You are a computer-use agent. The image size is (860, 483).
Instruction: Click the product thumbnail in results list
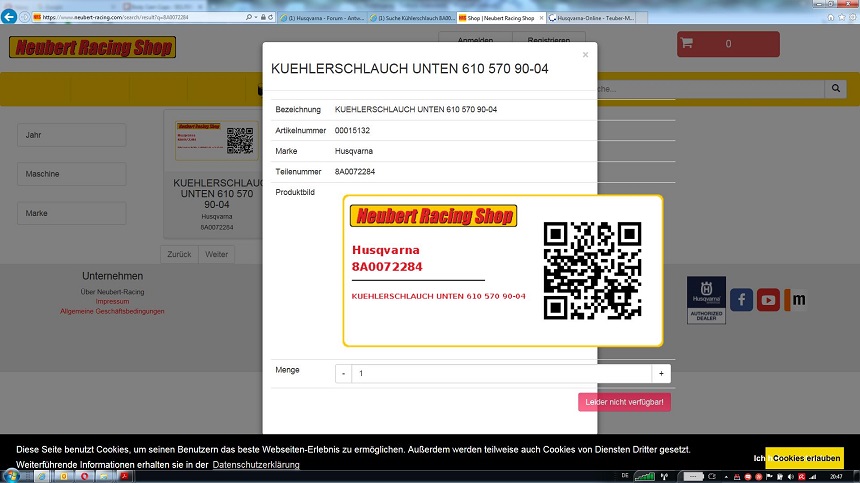point(217,141)
